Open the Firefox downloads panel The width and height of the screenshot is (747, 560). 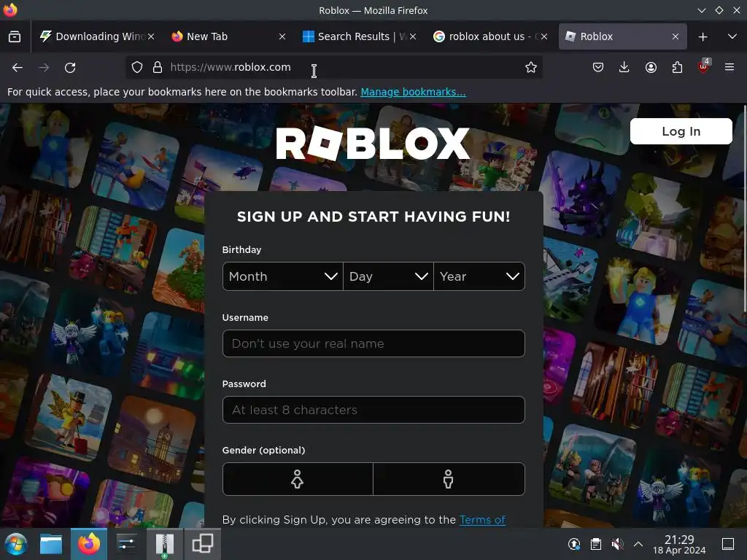click(624, 67)
